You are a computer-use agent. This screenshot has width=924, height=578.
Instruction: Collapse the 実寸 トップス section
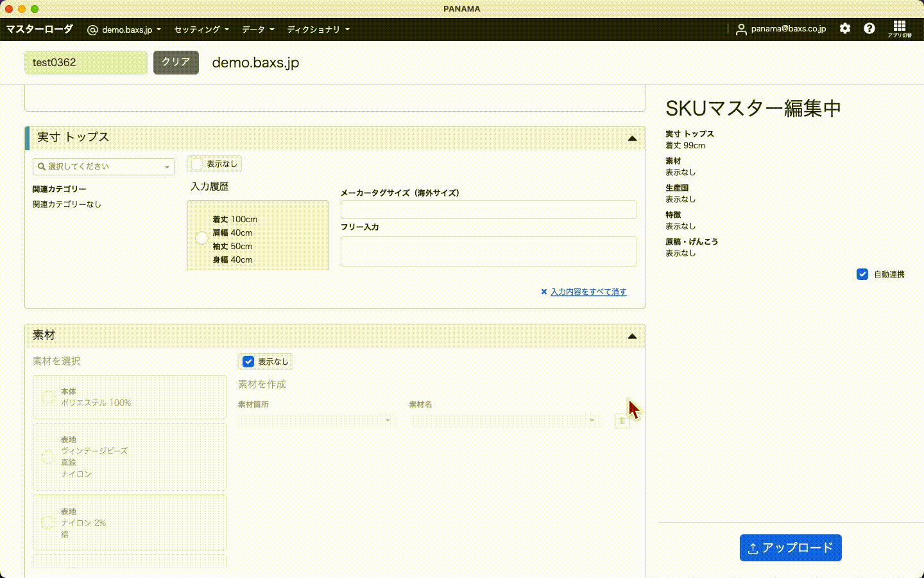(x=632, y=138)
